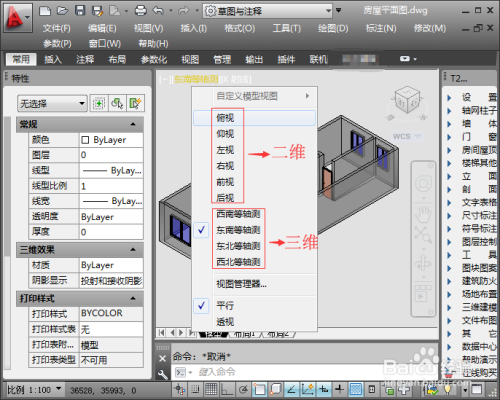Close the command line with X icon
This screenshot has width=500, height=400.
click(162, 358)
